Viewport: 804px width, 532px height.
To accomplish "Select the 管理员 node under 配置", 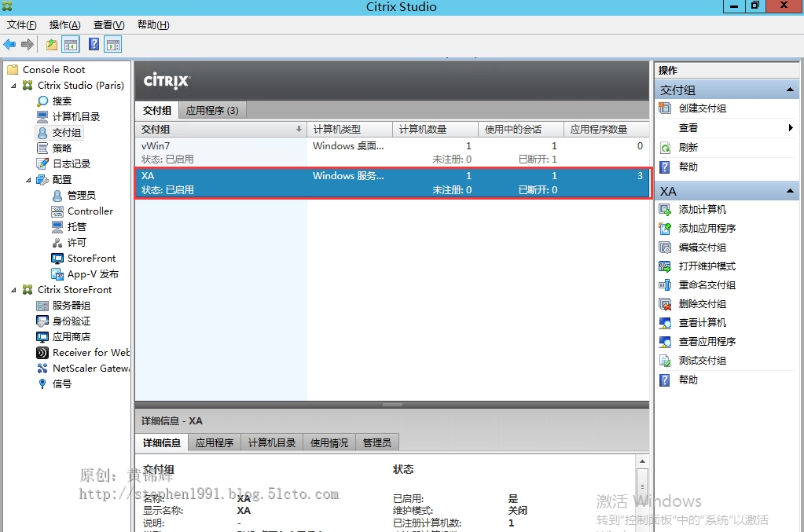I will (x=81, y=195).
